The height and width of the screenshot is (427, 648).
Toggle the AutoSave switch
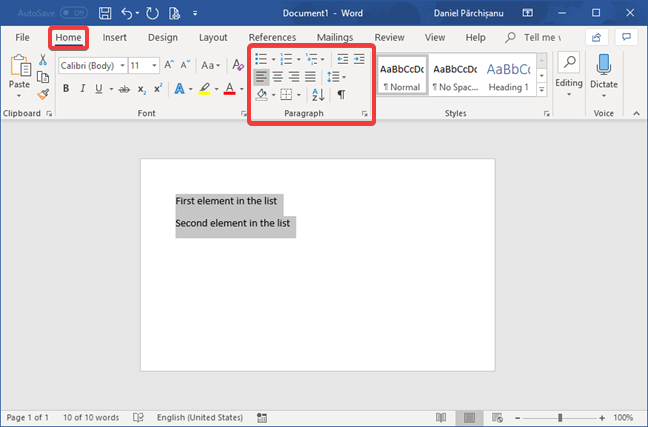[x=73, y=13]
